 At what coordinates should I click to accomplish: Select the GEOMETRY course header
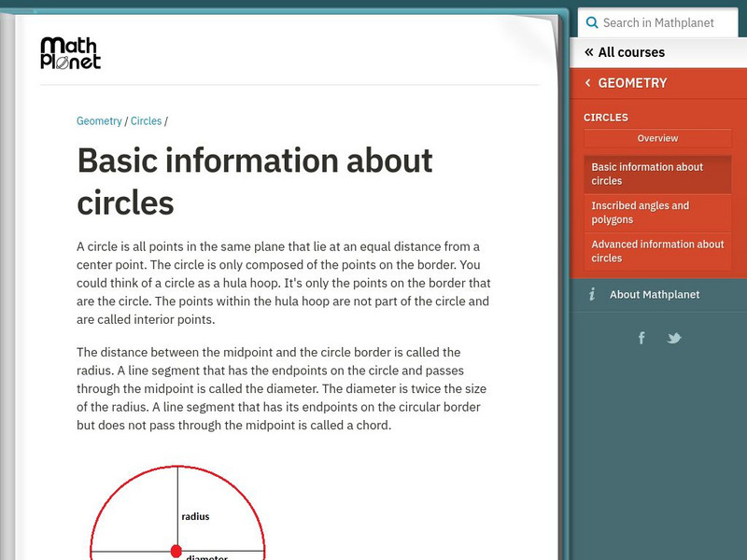pos(633,83)
